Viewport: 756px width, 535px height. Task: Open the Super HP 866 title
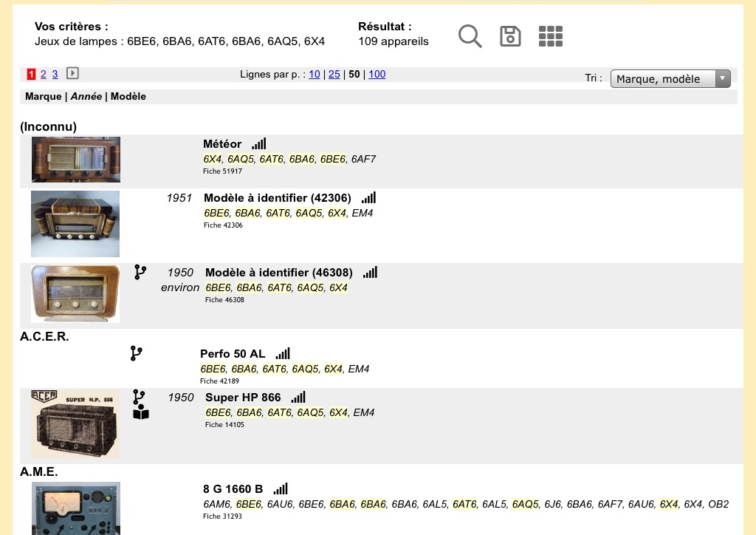243,397
